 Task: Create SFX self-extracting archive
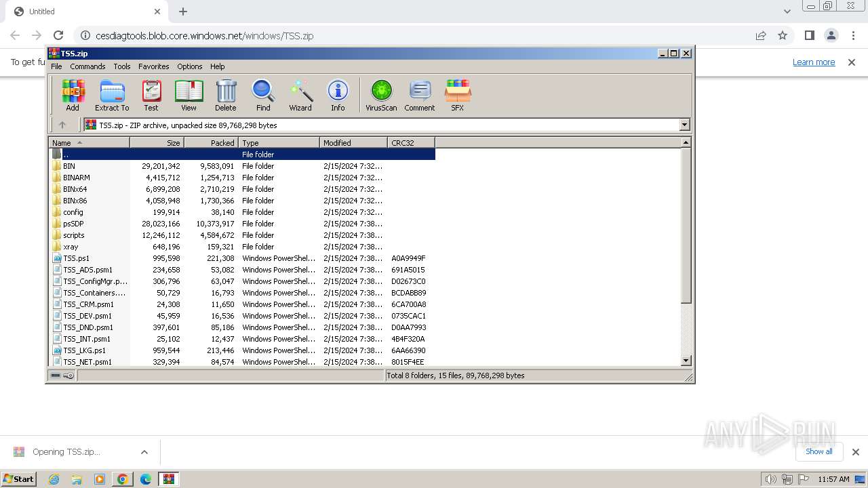click(458, 95)
